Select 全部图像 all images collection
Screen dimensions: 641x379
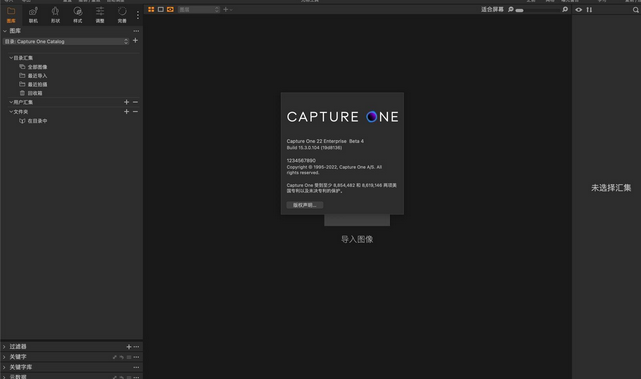pyautogui.click(x=37, y=67)
